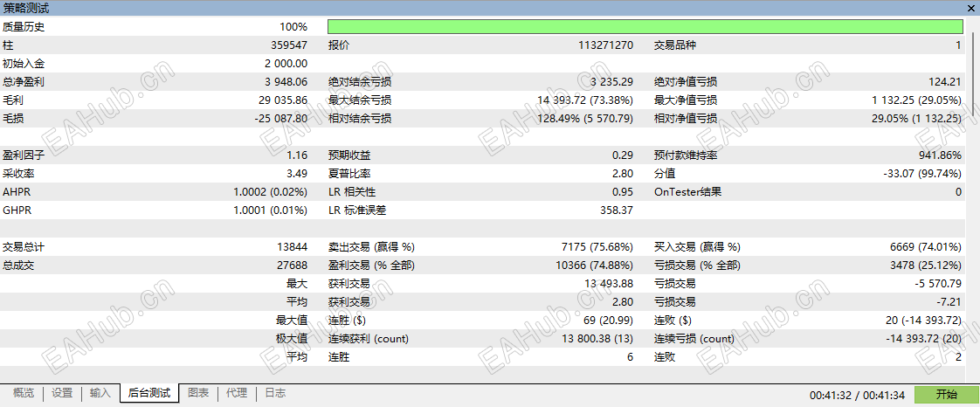Screen dimensions: 980x407
Task: Select the 报价 value 113271270
Action: pyautogui.click(x=605, y=45)
